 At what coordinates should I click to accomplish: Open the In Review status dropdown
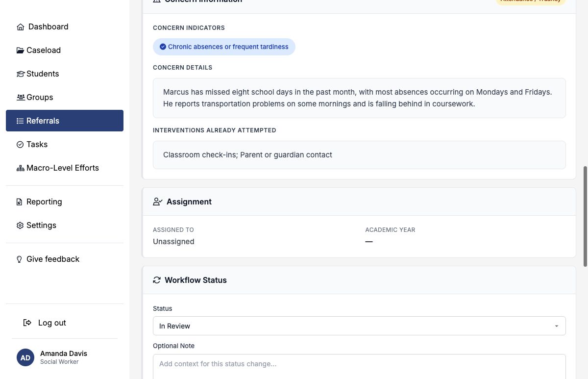pos(359,326)
